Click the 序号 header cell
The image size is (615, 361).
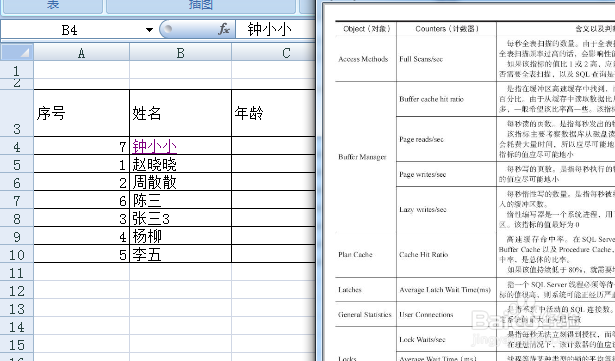pyautogui.click(x=82, y=113)
